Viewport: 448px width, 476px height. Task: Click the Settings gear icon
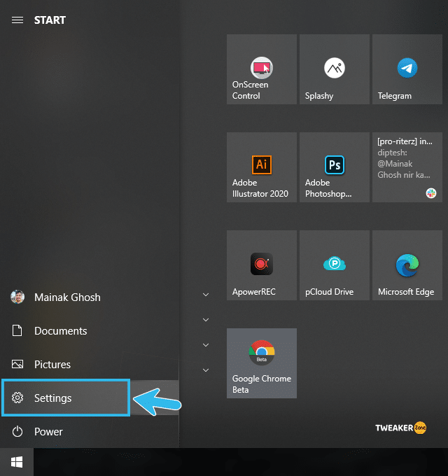pyautogui.click(x=17, y=398)
